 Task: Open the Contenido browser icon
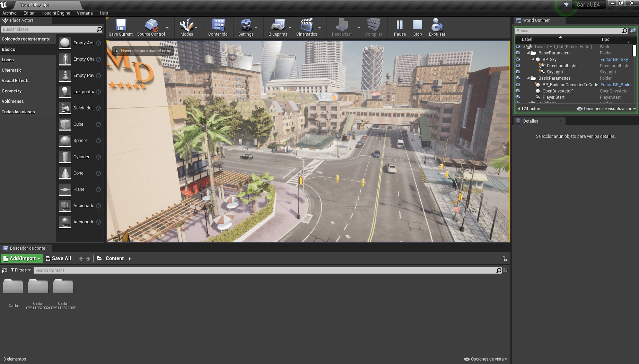click(218, 25)
